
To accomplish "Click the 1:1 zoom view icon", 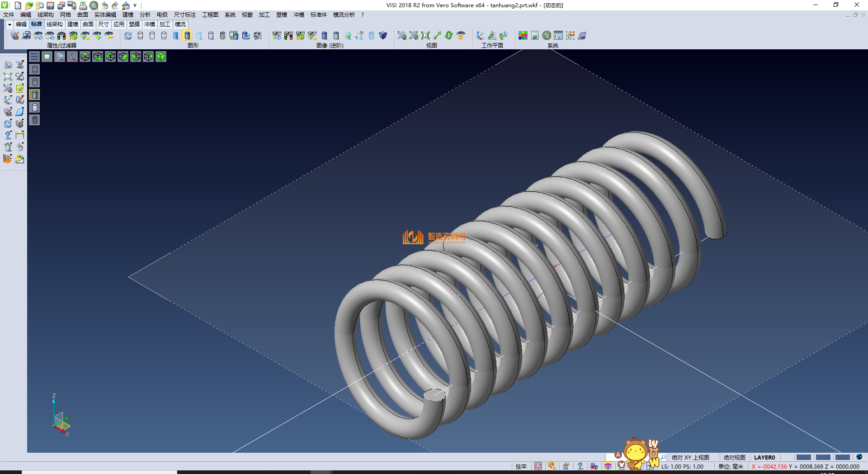I will coord(425,35).
